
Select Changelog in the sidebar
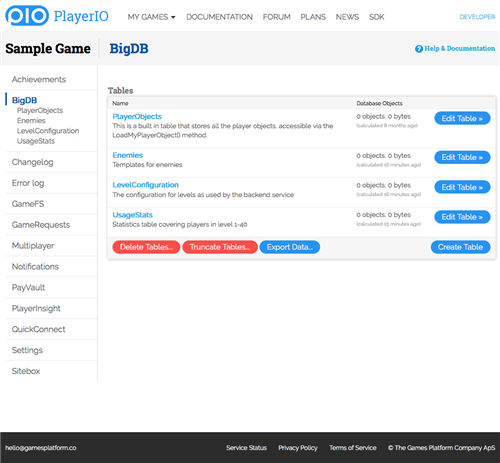(32, 162)
